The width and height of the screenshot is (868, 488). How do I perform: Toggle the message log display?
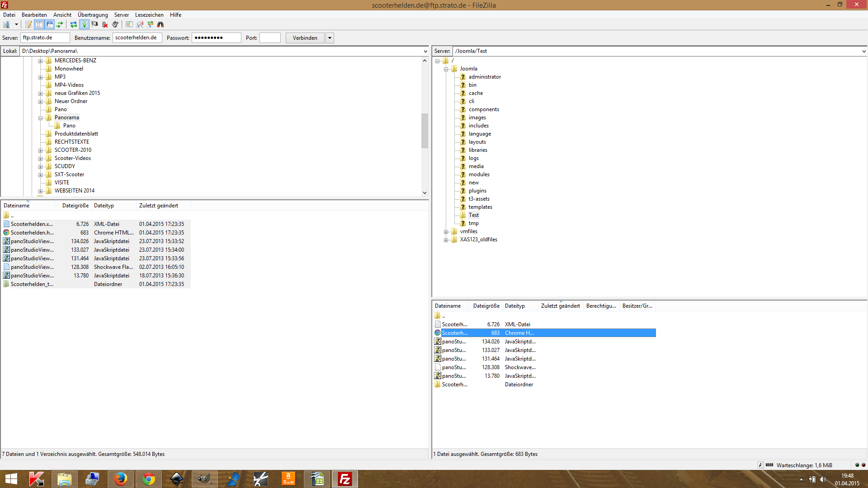[28, 24]
